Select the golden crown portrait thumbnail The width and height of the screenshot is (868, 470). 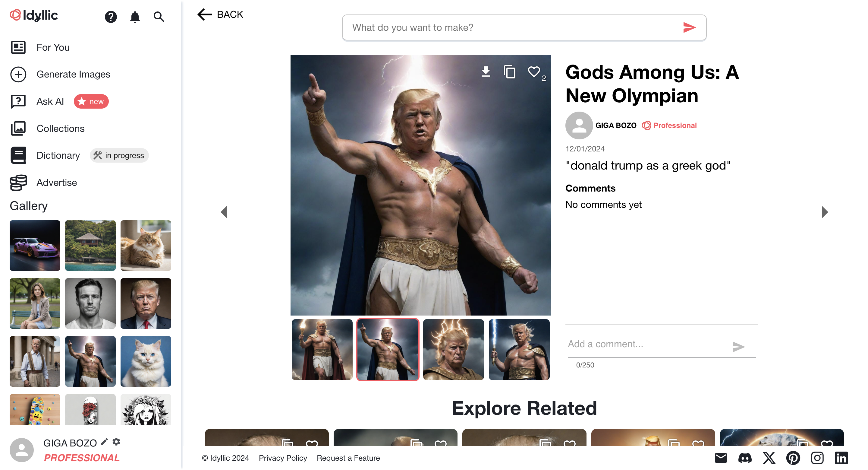453,350
